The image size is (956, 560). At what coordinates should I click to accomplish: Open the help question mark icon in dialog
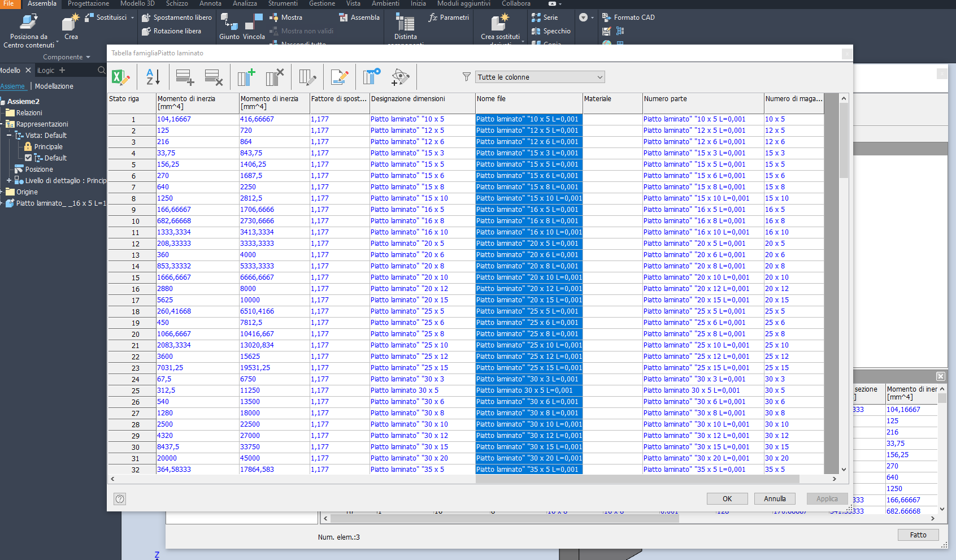coord(120,498)
